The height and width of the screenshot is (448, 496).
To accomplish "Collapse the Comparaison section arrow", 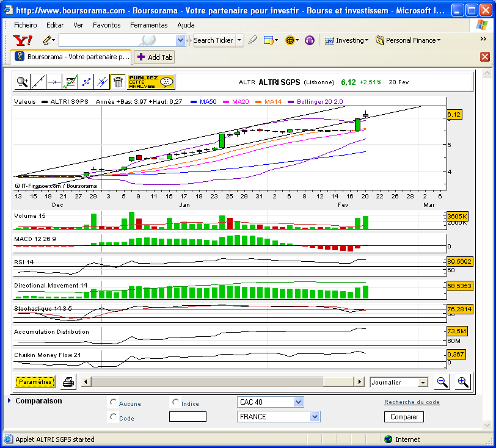I will pos(9,400).
